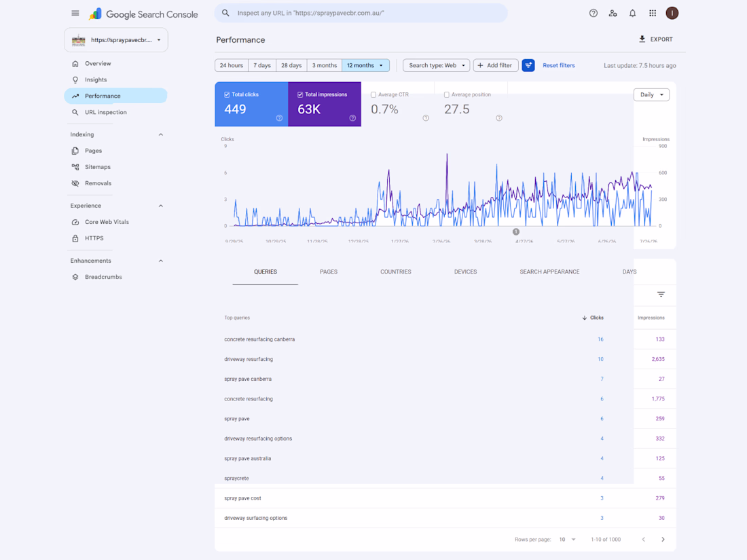
Task: Switch to the QUERIES tab
Action: [x=266, y=272]
